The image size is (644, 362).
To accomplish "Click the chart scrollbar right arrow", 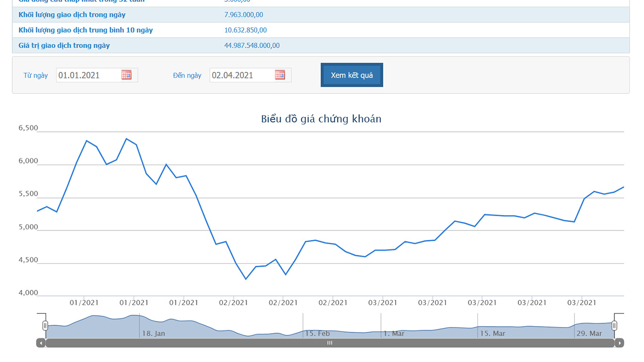I will tap(619, 343).
